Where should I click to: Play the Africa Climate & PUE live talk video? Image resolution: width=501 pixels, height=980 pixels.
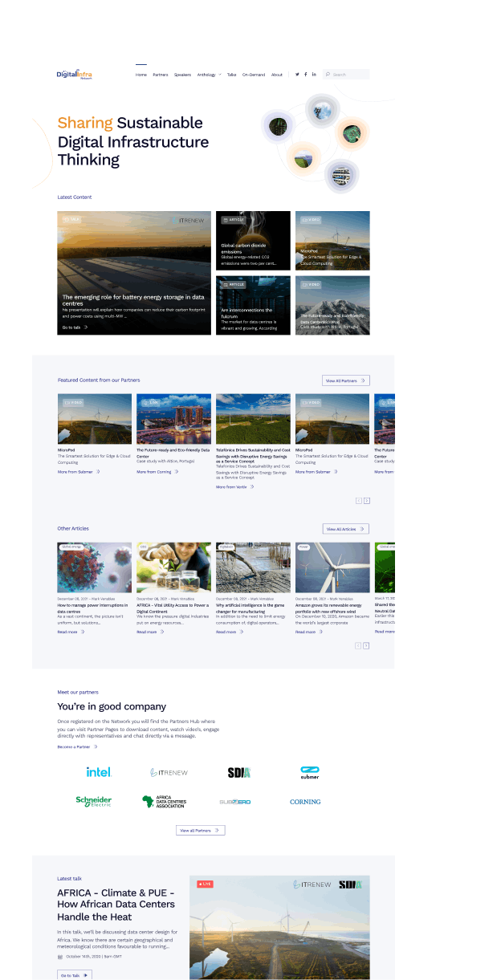(280, 927)
